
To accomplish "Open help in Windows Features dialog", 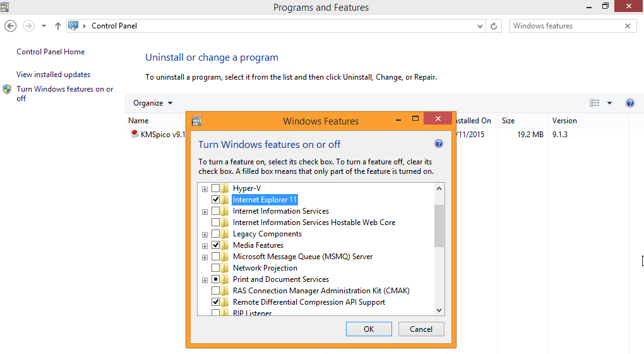I will point(439,143).
